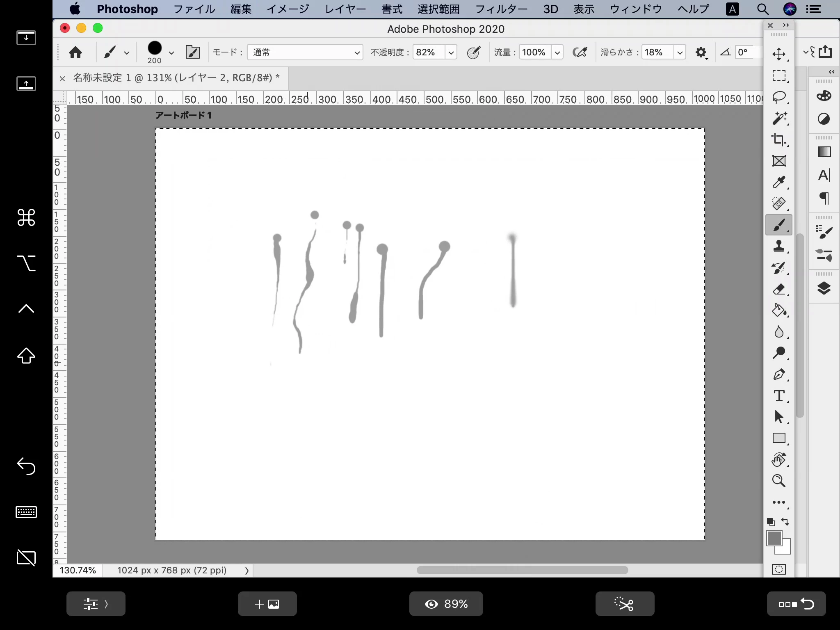This screenshot has width=840, height=630.
Task: Select the Magic Wand tool
Action: coord(778,119)
